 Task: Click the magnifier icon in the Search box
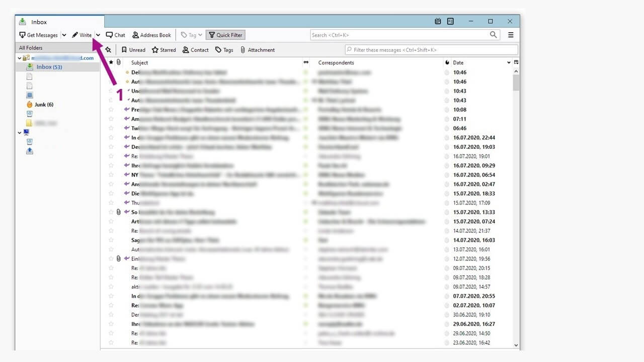click(x=494, y=35)
